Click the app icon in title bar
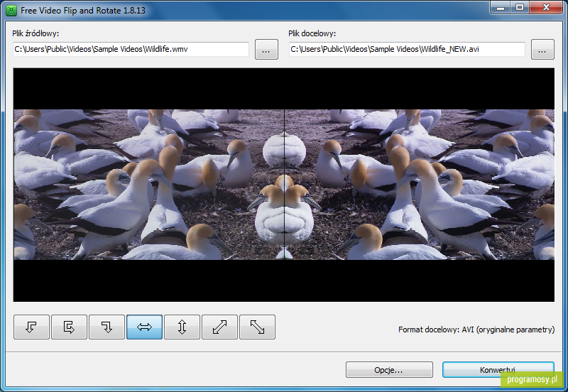 [11, 11]
